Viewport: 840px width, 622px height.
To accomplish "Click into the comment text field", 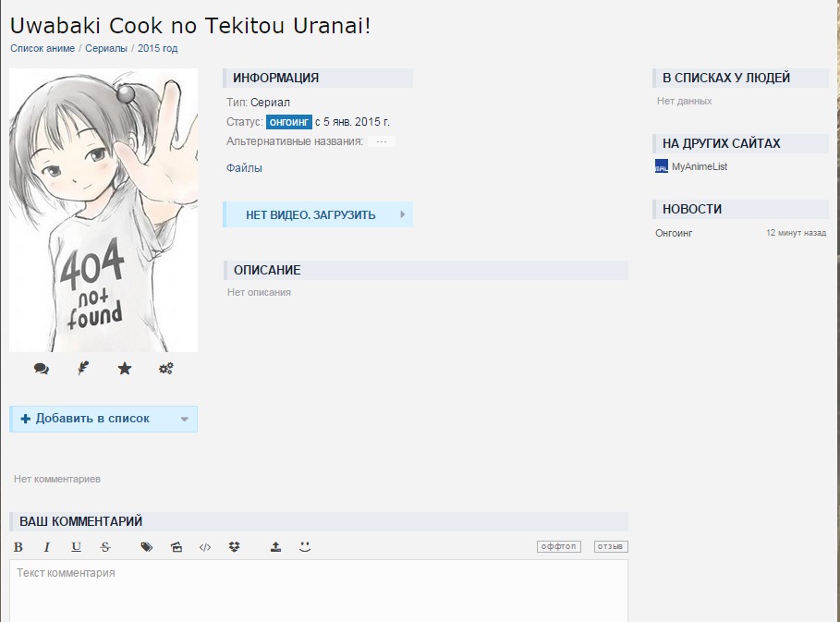I will coord(319,590).
